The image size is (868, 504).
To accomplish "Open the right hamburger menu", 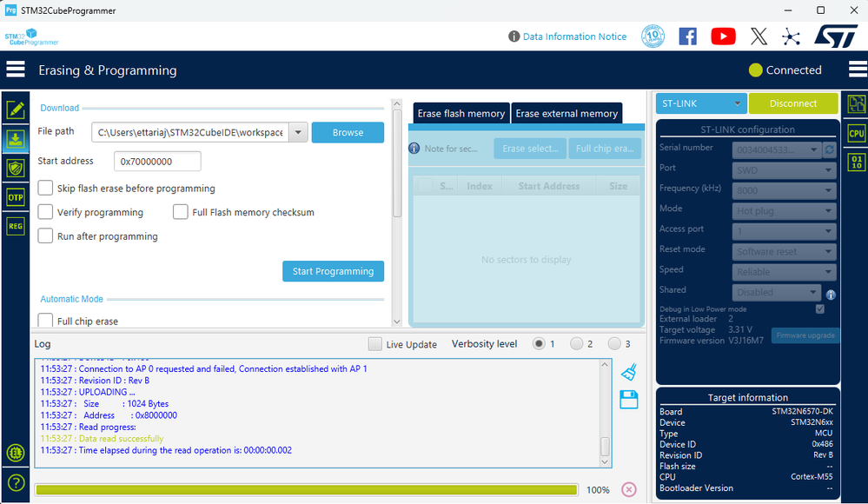I will (x=858, y=70).
